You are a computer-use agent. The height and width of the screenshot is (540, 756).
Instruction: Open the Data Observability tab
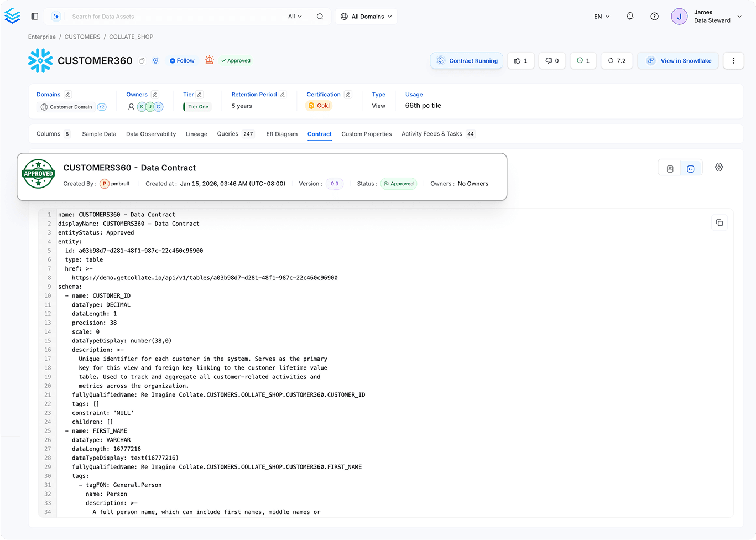pos(151,134)
